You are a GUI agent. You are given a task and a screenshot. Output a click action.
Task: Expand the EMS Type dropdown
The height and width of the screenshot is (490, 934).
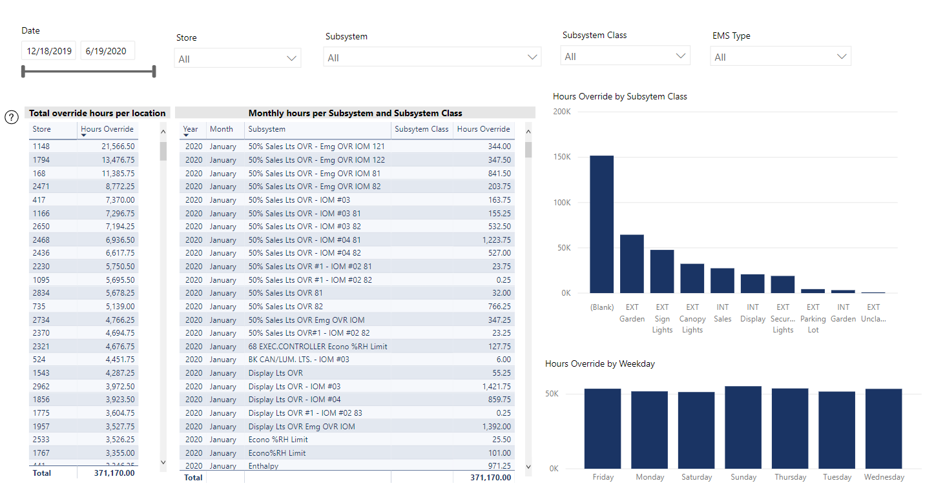pos(780,57)
